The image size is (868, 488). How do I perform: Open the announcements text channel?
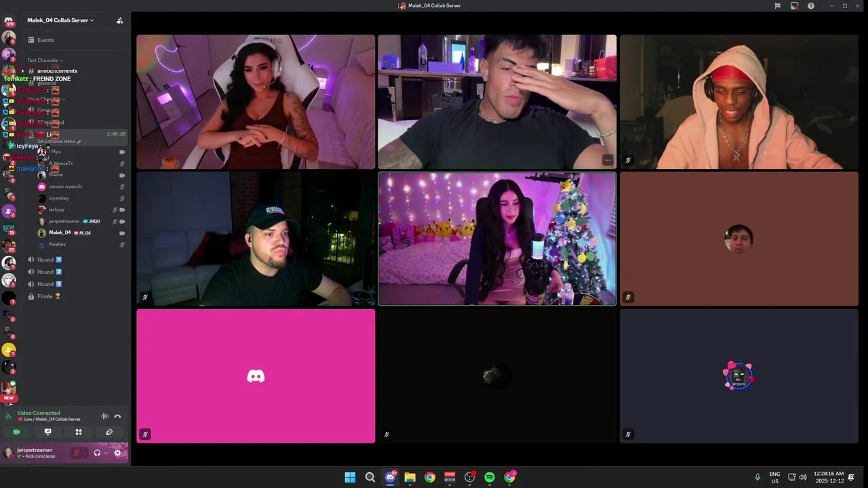[75, 71]
